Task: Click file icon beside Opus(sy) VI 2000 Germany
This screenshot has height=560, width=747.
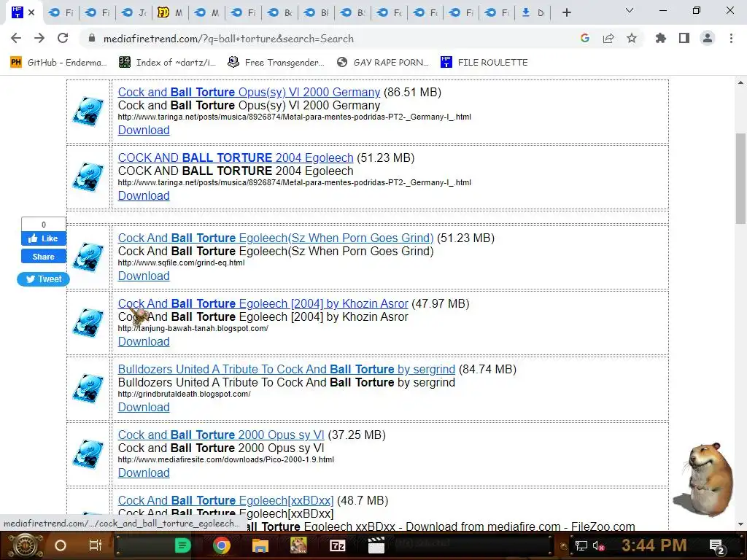Action: coord(88,112)
